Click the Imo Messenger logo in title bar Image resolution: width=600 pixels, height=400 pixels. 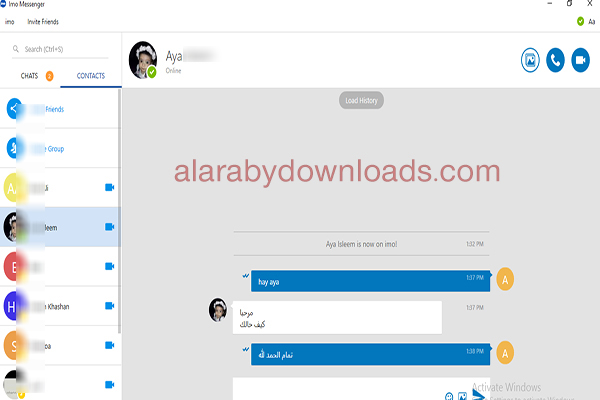pyautogui.click(x=3, y=4)
